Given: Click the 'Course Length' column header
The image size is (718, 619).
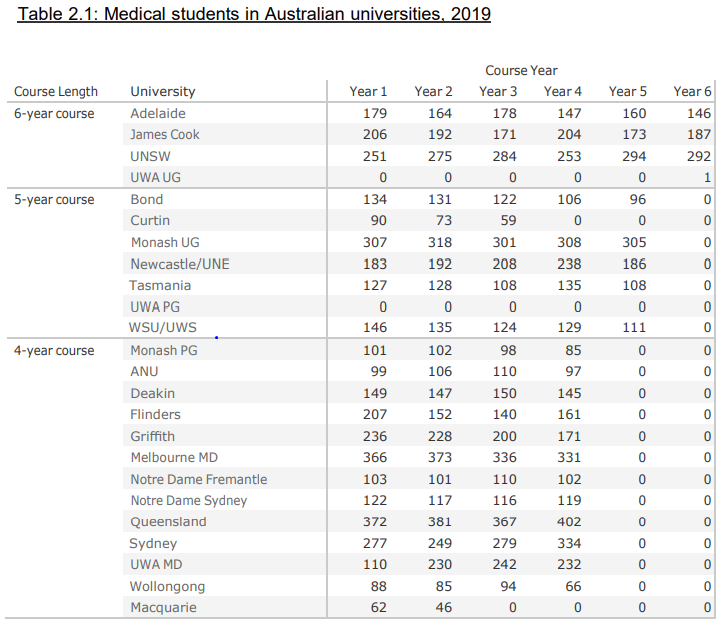Looking at the screenshot, I should pos(56,92).
